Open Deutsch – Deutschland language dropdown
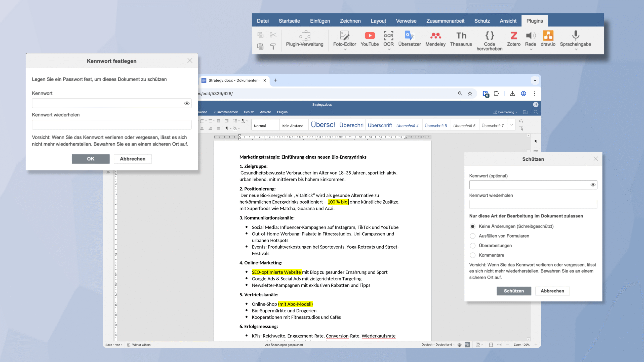 (x=438, y=345)
